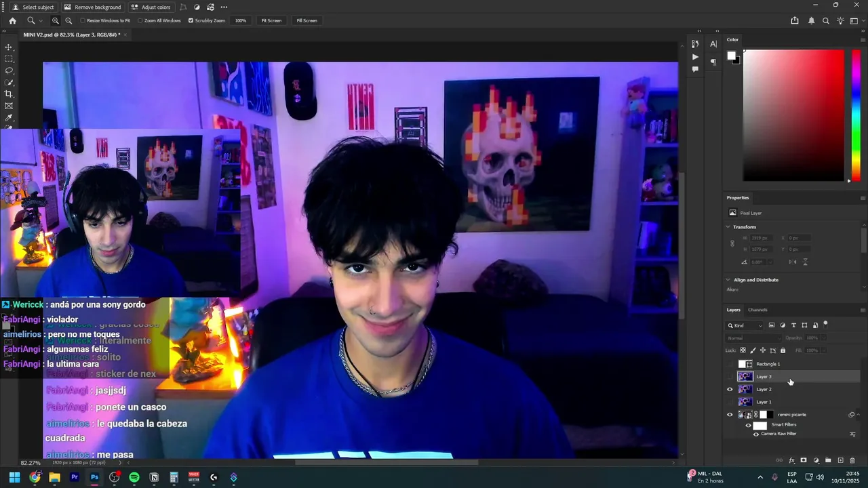The image size is (868, 488).
Task: Click the Adjust colors button
Action: [x=151, y=7]
